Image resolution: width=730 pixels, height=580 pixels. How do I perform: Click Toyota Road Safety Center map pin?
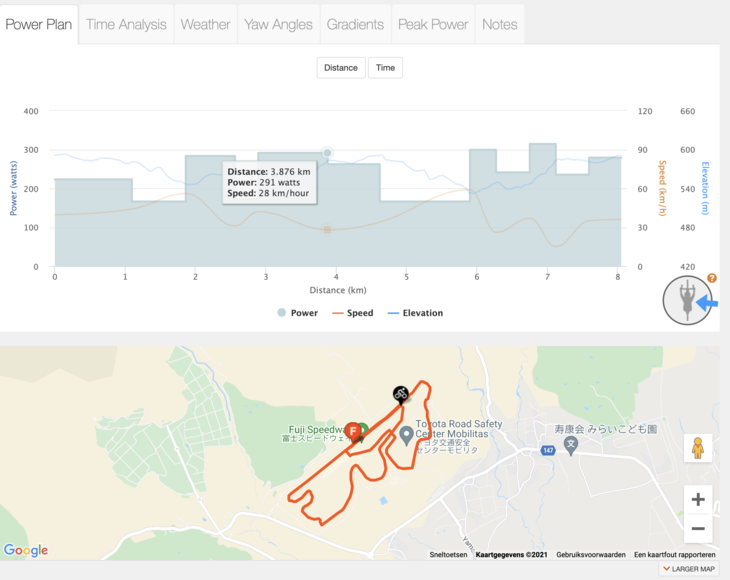coord(406,436)
